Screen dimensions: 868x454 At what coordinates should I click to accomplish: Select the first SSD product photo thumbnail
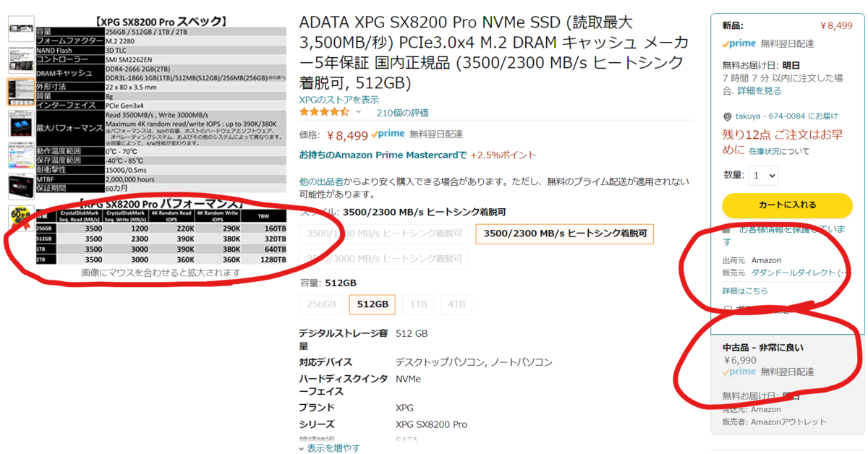coord(21,28)
